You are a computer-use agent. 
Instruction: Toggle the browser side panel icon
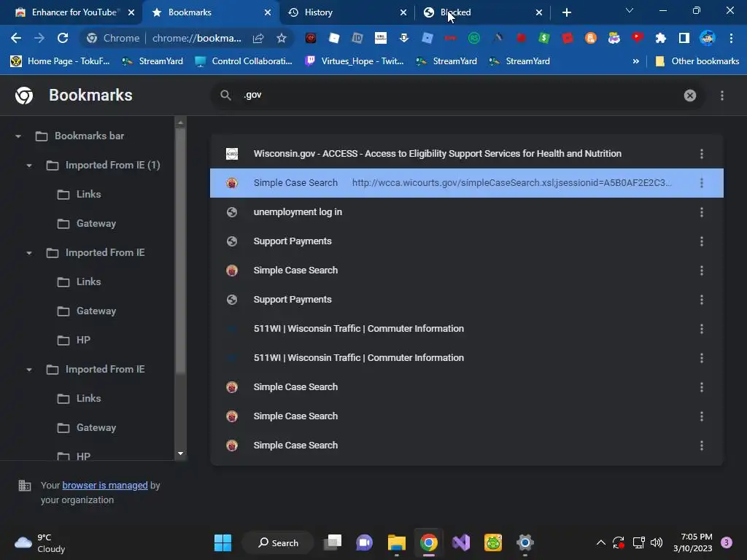(684, 38)
